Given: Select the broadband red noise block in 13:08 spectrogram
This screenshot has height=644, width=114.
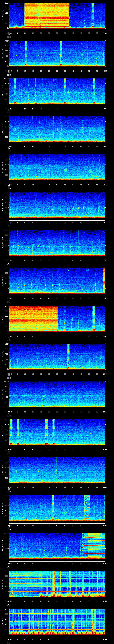Looking at the screenshot, I should point(33,318).
